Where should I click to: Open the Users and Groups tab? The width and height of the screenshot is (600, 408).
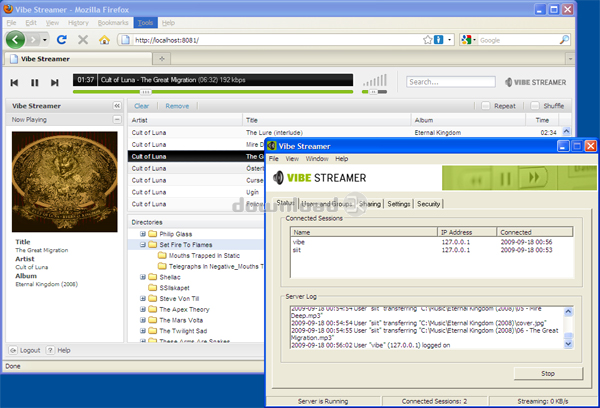pyautogui.click(x=327, y=204)
